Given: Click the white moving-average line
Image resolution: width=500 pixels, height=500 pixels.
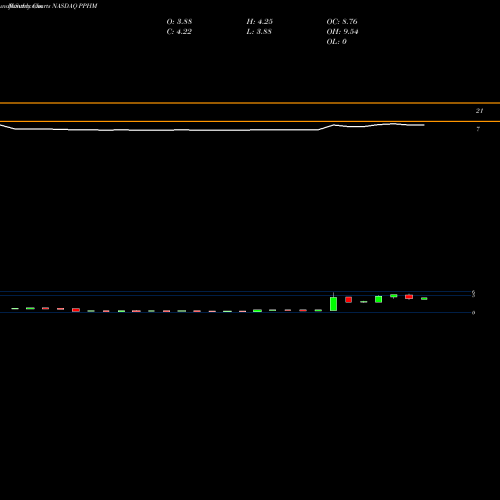Looking at the screenshot, I should 212,129.
